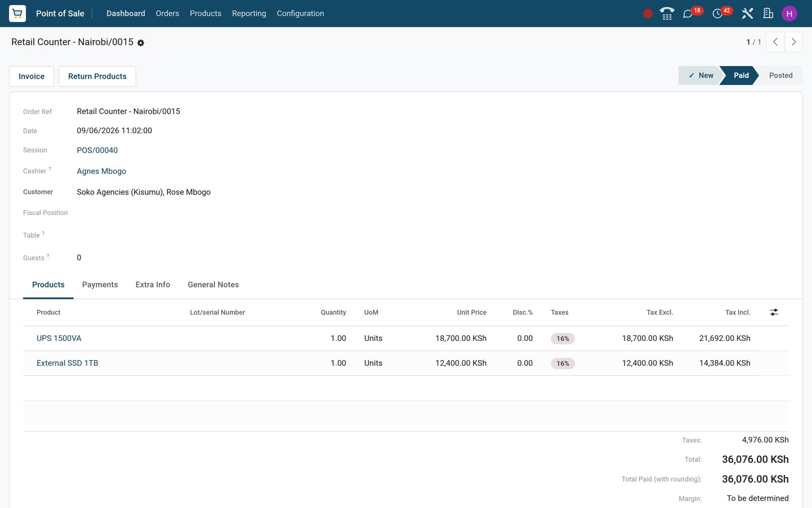The height and width of the screenshot is (508, 812).
Task: Click the date value 09/06/2026 11:02:00
Action: 115,131
